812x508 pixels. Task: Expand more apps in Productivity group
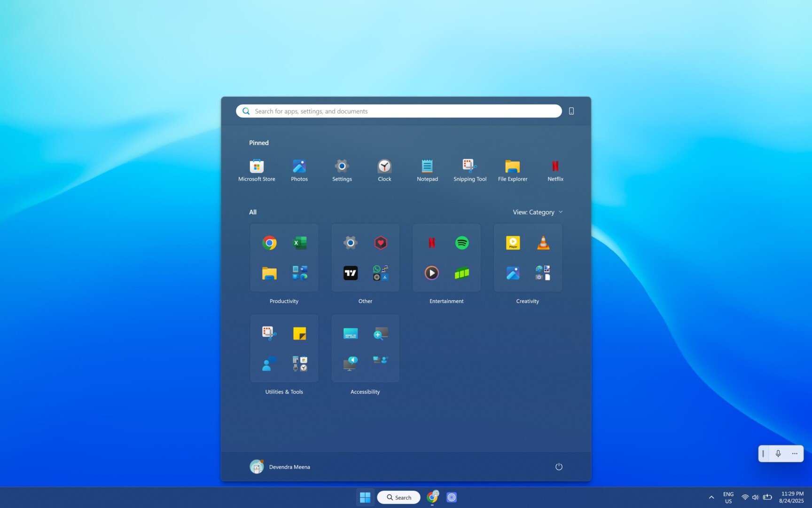click(x=299, y=273)
